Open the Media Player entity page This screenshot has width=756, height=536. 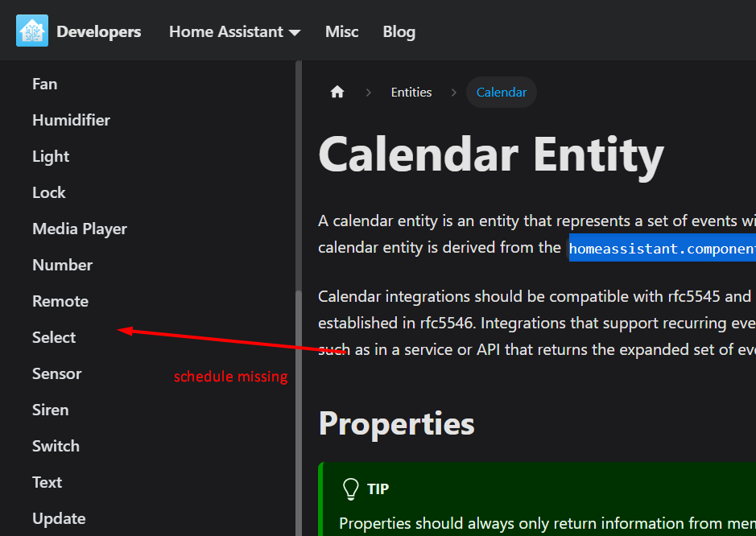79,229
